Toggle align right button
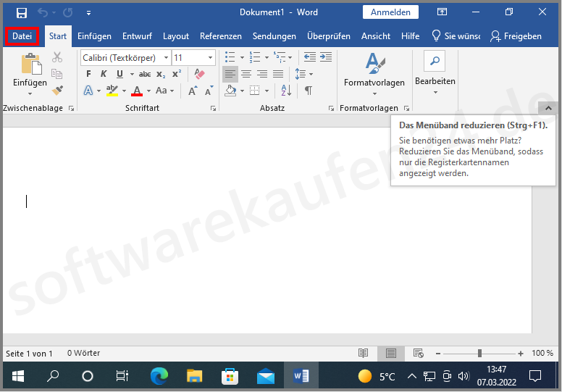Image resolution: width=562 pixels, height=392 pixels. pos(262,74)
